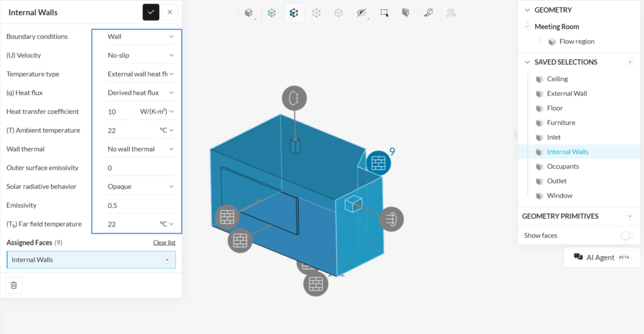Toggle the Show faces switch
This screenshot has width=644, height=334.
pyautogui.click(x=627, y=235)
